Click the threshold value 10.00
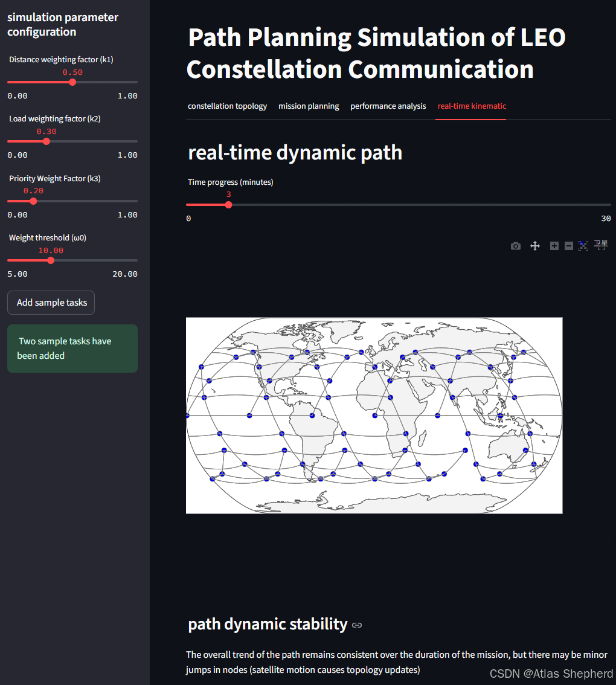The width and height of the screenshot is (616, 685). click(x=51, y=250)
